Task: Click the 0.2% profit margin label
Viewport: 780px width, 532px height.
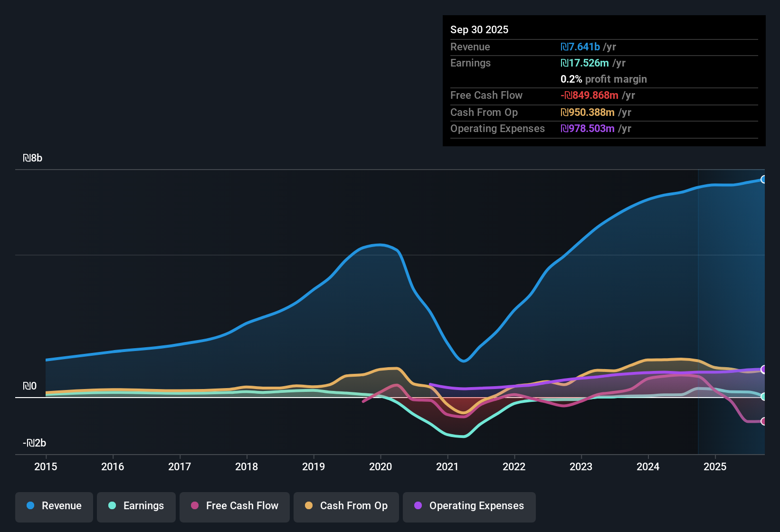Action: click(x=603, y=79)
